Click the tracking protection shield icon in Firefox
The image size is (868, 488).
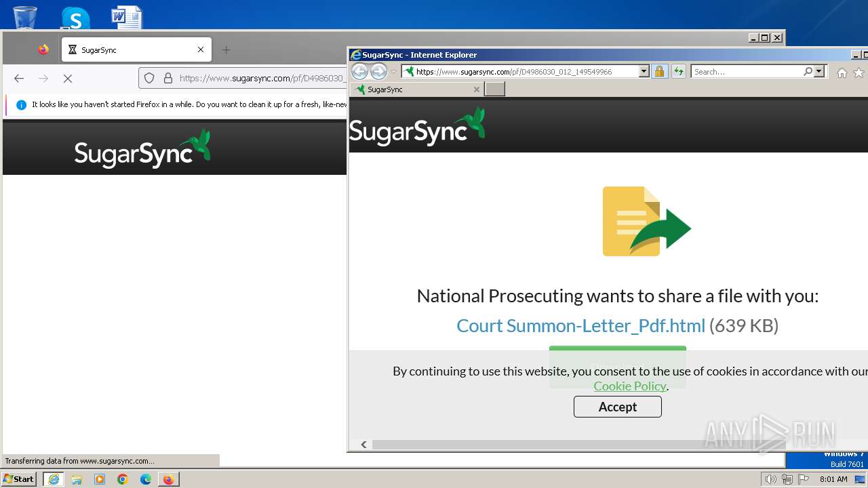pyautogui.click(x=149, y=79)
